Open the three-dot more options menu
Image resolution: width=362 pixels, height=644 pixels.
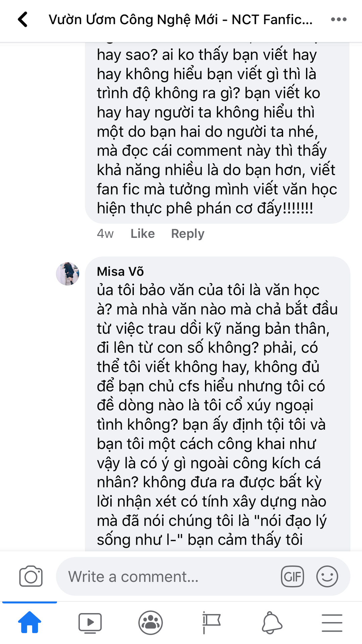pyautogui.click(x=339, y=19)
